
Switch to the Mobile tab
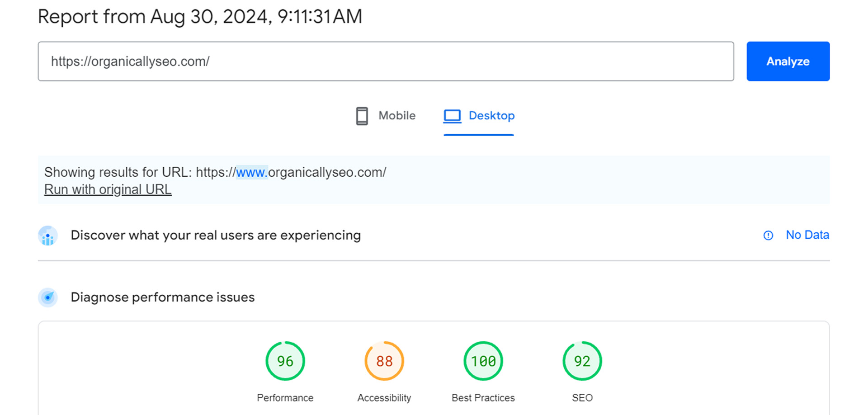396,116
